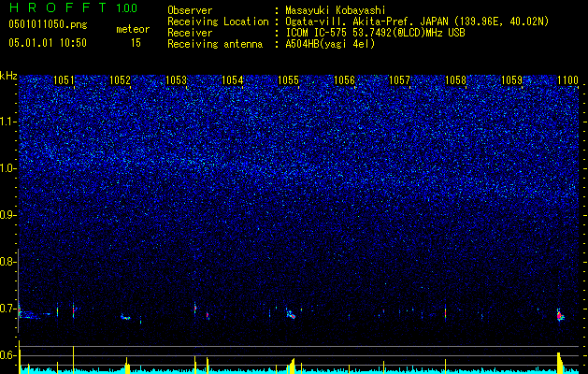Click the meteor echo beneath the 1052 marker
Screen dimensions: 588x374
(125, 317)
